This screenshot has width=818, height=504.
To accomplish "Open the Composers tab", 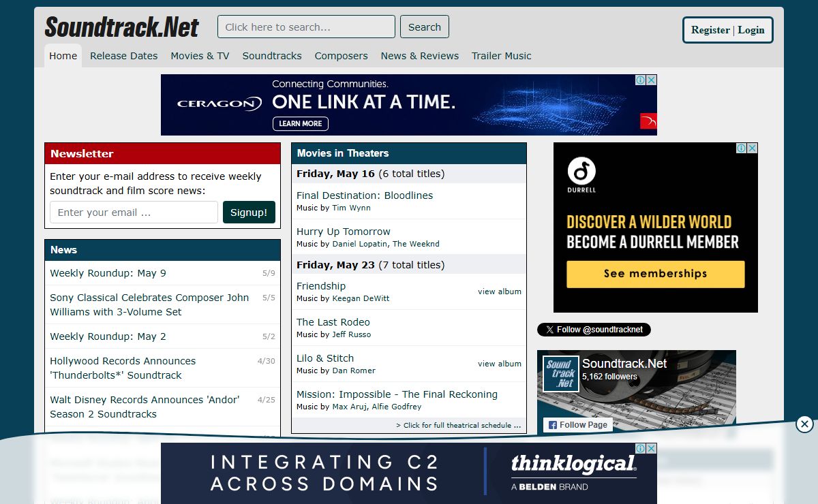I will (x=341, y=56).
